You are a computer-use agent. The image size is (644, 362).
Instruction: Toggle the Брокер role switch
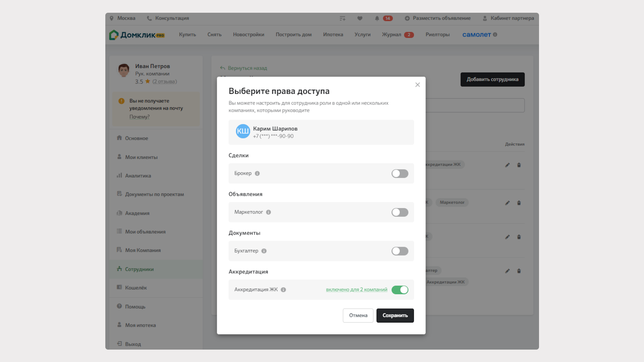coord(400,173)
